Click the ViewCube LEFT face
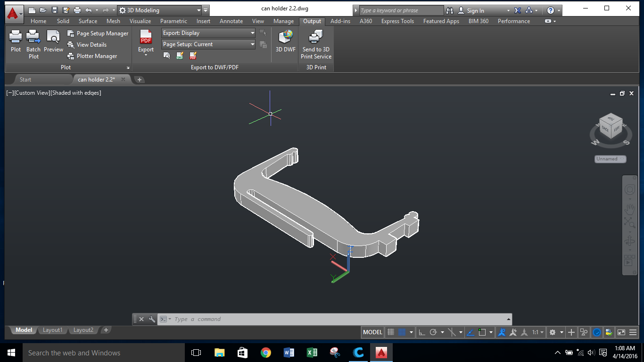 pos(616,128)
